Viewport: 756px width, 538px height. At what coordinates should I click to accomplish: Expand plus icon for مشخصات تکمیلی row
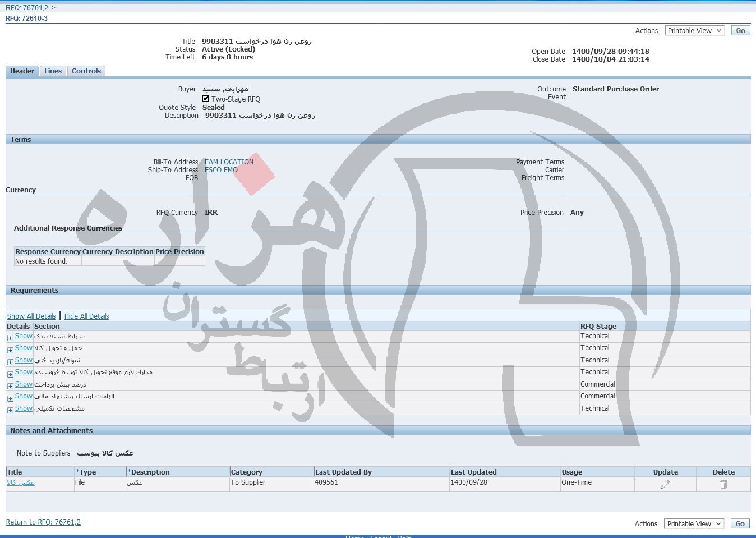10,410
